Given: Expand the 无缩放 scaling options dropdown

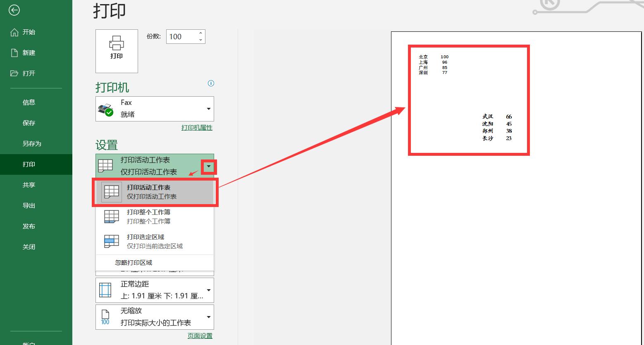Looking at the screenshot, I should pyautogui.click(x=208, y=316).
